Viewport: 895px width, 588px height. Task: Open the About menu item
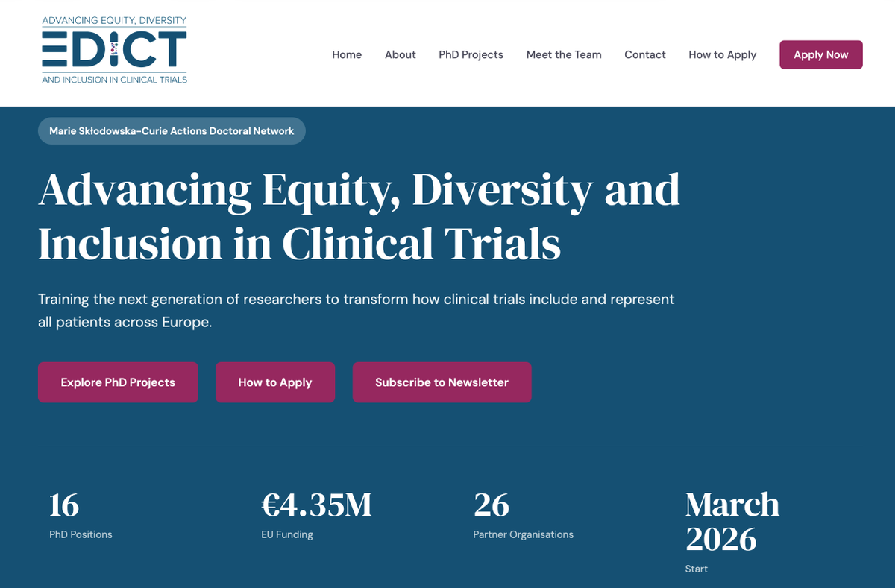(401, 54)
